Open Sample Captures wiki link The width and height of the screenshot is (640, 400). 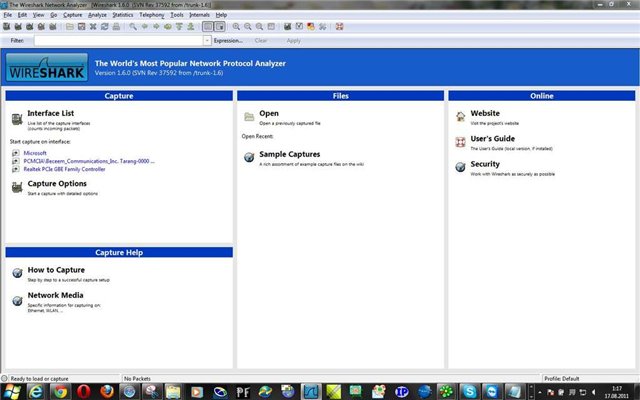[290, 154]
